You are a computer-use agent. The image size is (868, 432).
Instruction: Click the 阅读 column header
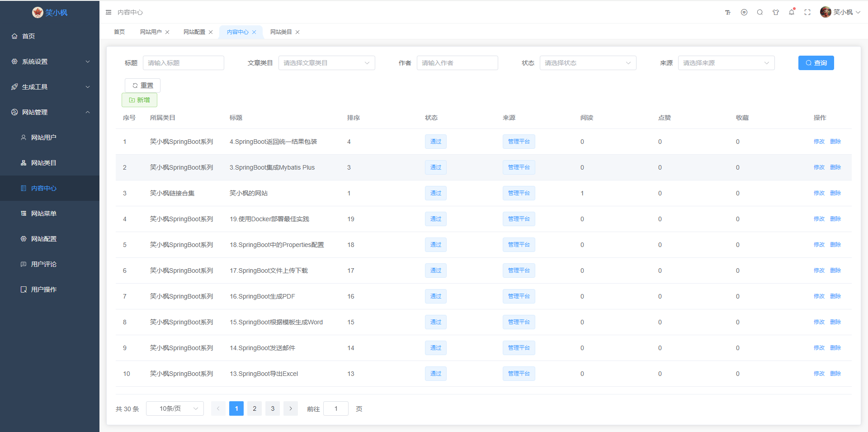tap(587, 118)
